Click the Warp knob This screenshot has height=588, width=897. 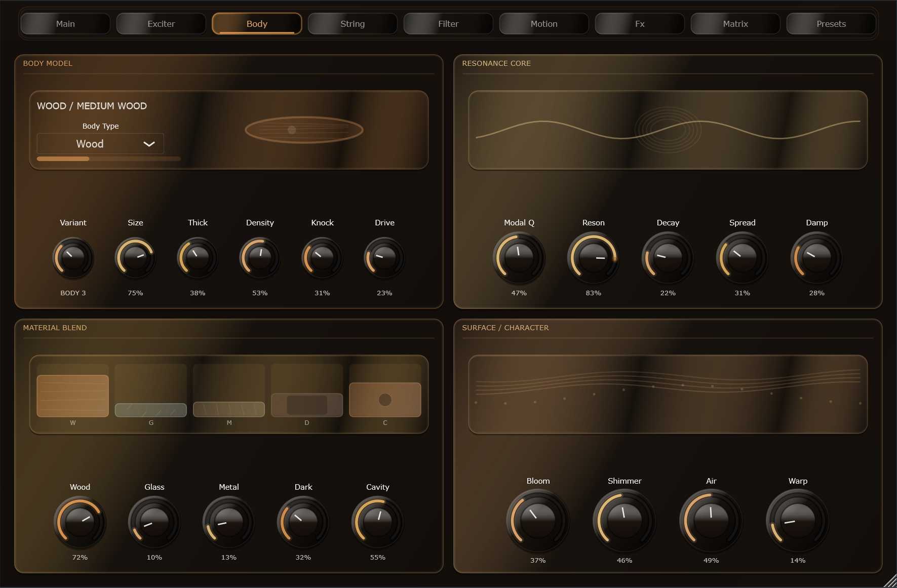798,521
